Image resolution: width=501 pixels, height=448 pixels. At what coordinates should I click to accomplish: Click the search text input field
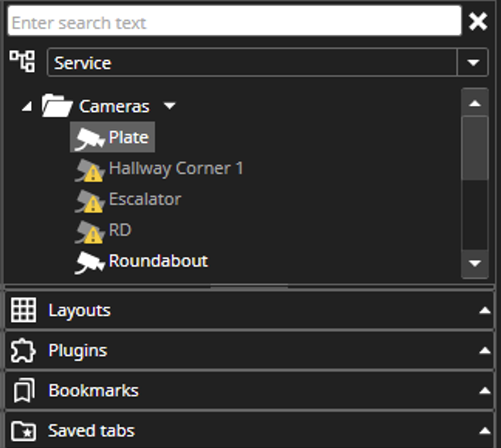point(233,22)
